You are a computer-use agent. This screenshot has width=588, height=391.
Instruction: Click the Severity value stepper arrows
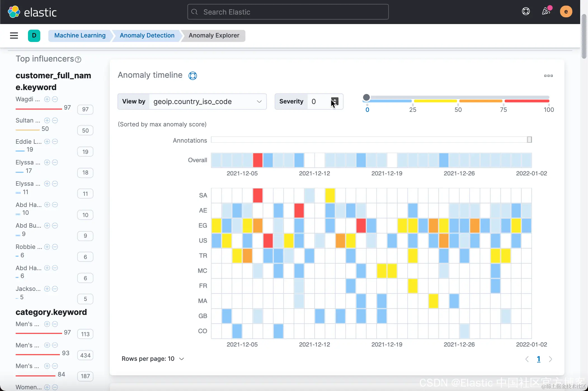click(335, 102)
